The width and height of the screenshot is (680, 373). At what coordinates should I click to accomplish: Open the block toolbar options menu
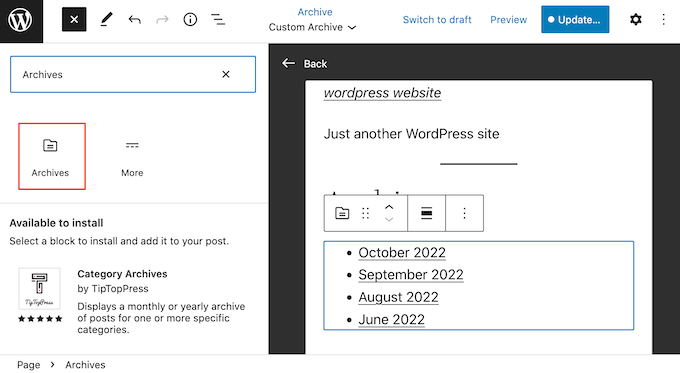coord(464,213)
